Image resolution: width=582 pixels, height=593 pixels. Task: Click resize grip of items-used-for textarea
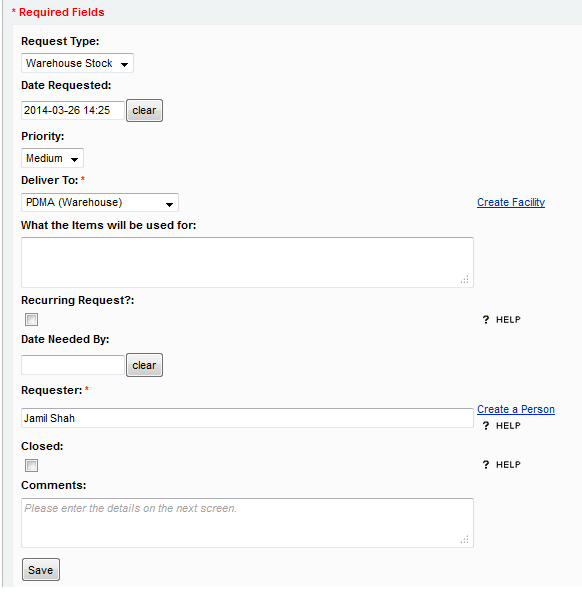click(465, 279)
